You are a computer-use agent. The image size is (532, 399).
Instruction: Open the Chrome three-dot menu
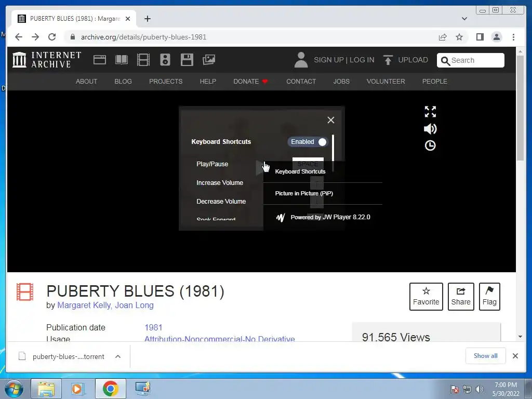513,37
